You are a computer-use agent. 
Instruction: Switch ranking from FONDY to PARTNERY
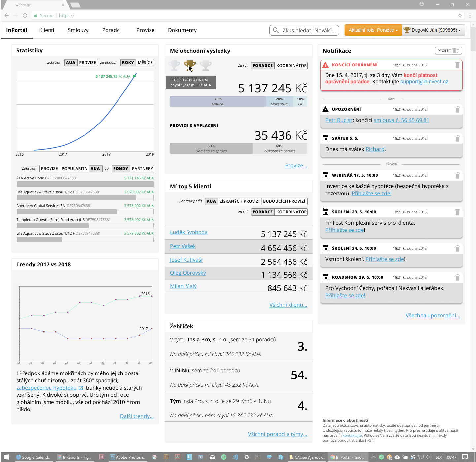click(x=142, y=169)
